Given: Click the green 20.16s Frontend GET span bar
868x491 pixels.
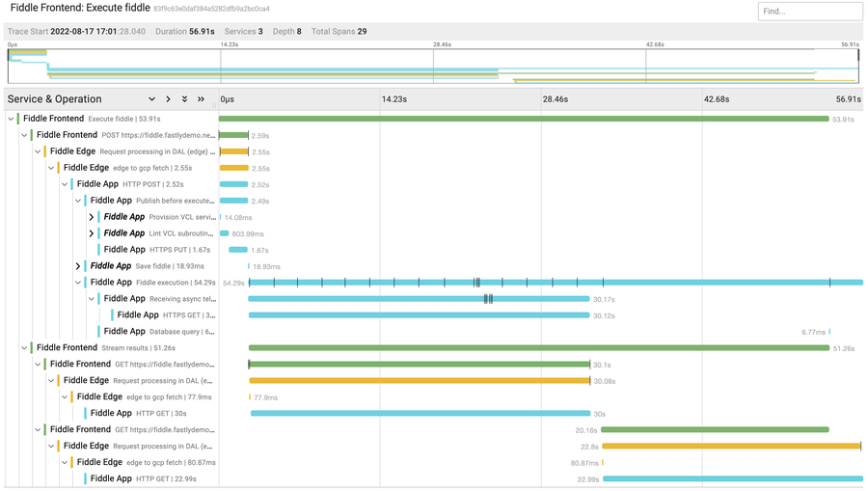Looking at the screenshot, I should (x=715, y=429).
